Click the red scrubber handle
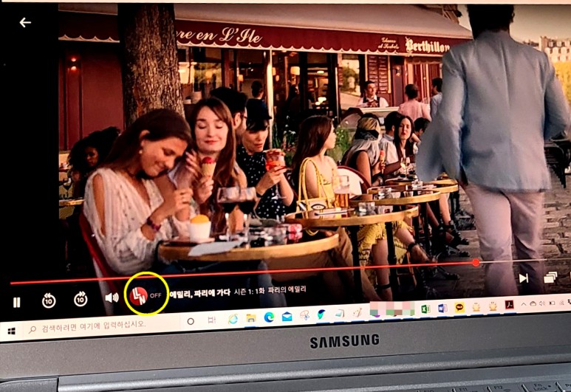Image resolution: width=571 pixels, height=392 pixels. [x=476, y=262]
